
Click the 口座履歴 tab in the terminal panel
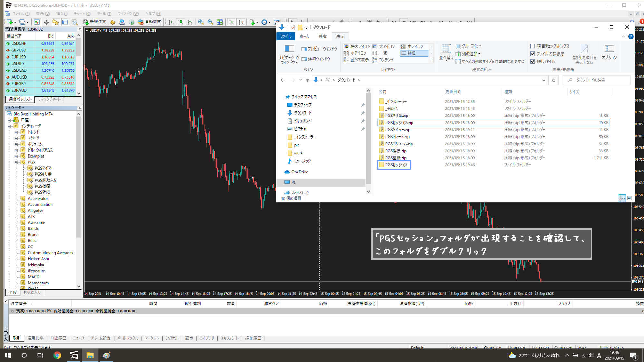click(x=58, y=338)
